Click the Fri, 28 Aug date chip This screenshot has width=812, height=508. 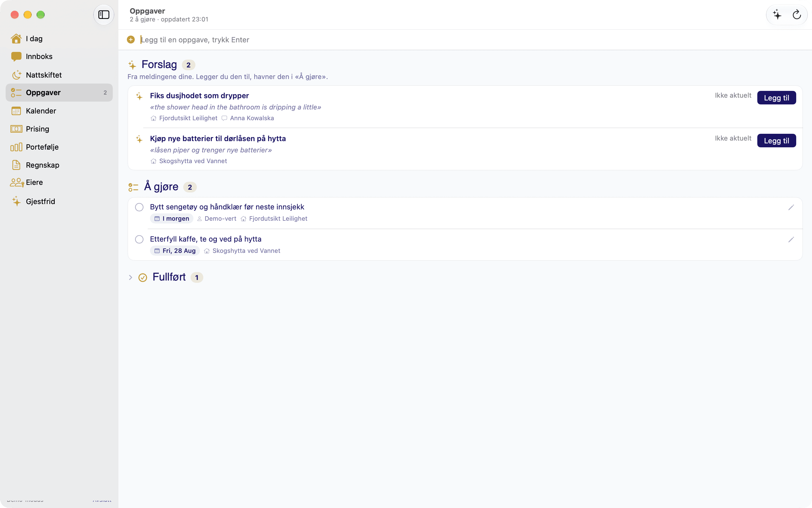click(175, 251)
